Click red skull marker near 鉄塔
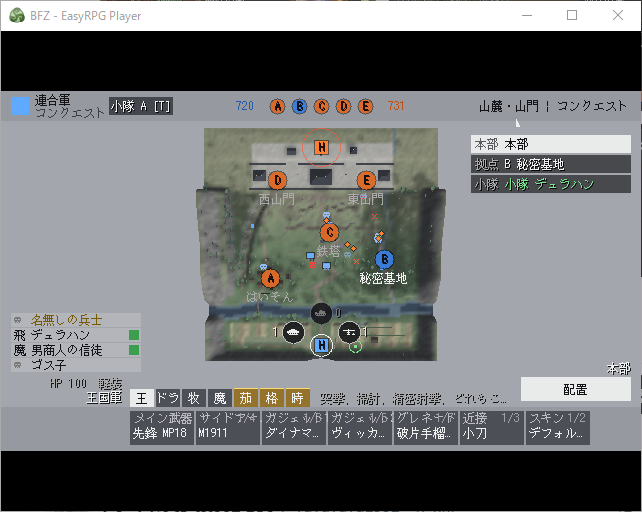 click(312, 265)
